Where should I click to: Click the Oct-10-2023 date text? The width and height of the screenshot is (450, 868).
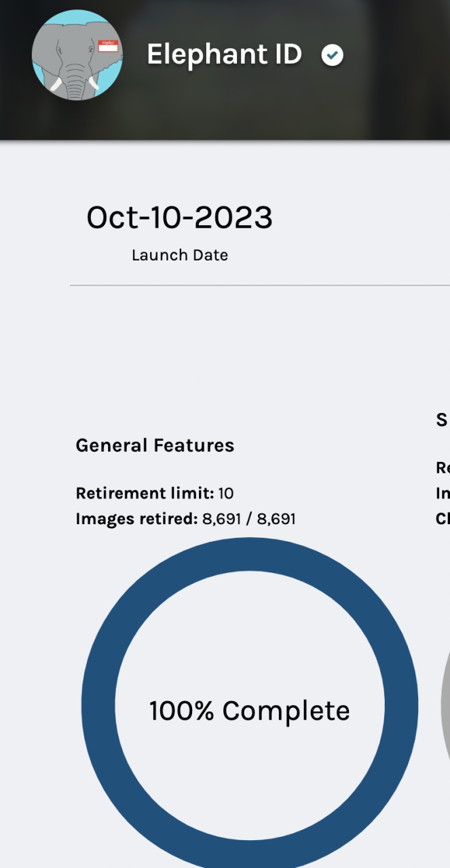point(179,218)
